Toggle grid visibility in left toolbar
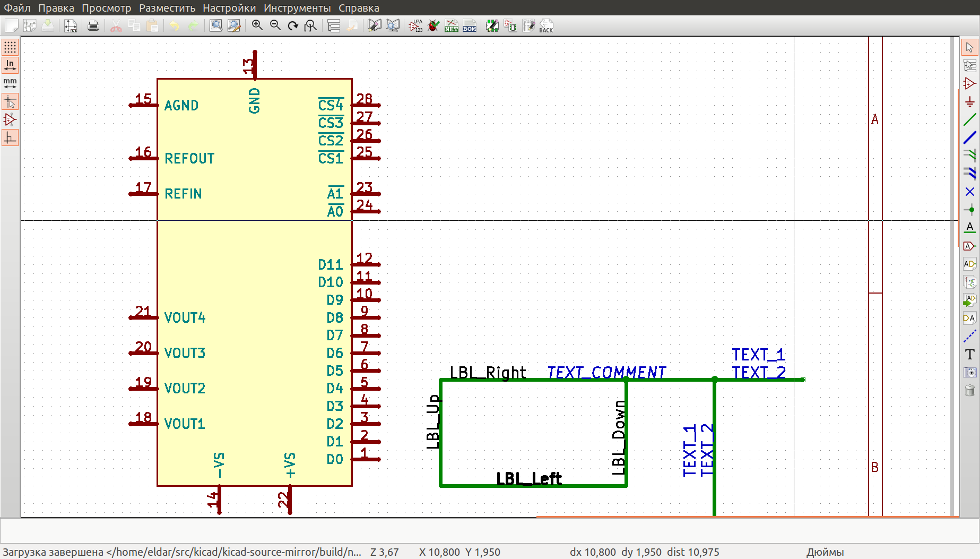This screenshot has width=980, height=559. click(10, 47)
